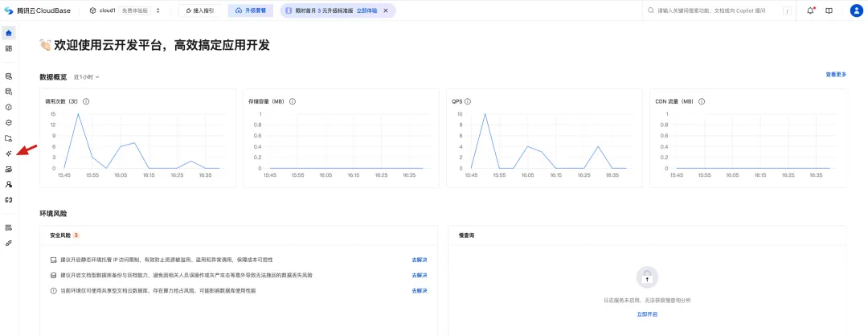
Task: Open the circular sync icon in sidebar
Action: pos(8,122)
